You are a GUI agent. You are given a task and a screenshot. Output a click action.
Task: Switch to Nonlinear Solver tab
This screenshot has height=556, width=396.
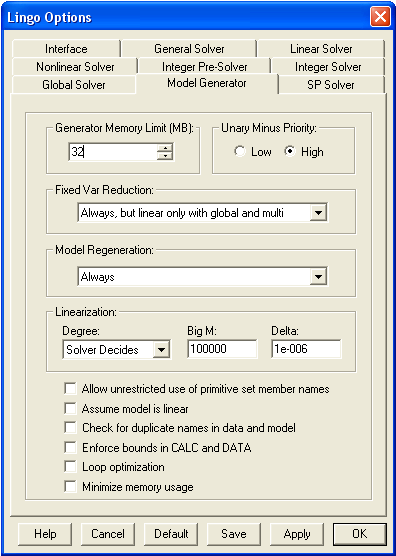pyautogui.click(x=75, y=67)
